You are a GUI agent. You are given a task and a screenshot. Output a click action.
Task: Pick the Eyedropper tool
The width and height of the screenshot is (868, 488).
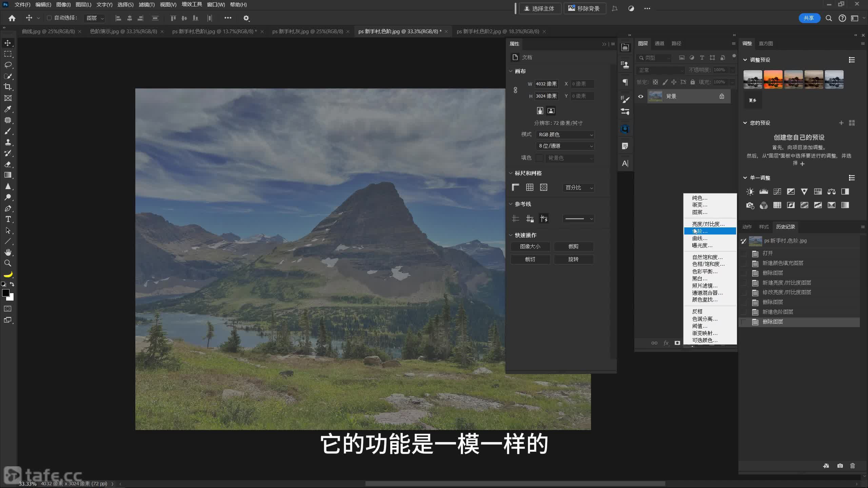7,109
